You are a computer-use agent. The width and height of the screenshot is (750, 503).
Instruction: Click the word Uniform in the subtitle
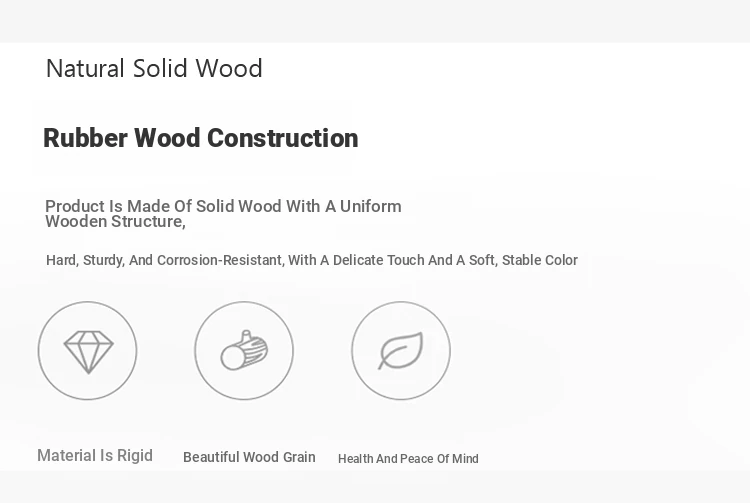(x=371, y=206)
